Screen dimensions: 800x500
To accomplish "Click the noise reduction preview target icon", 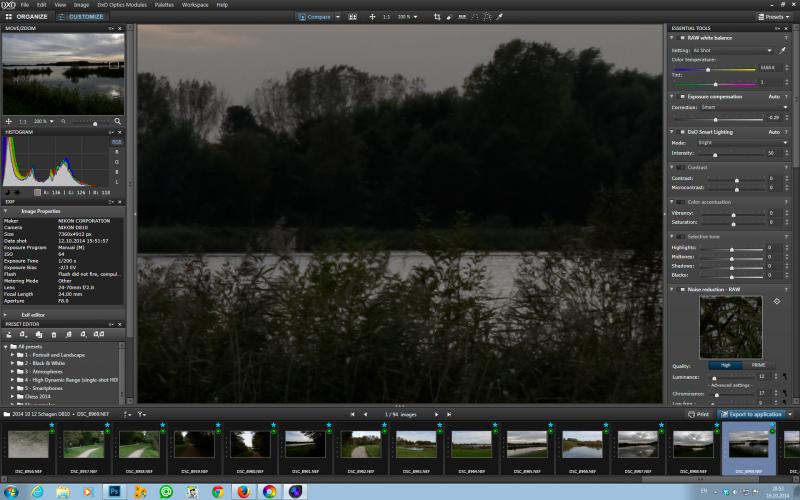I will coord(777,301).
